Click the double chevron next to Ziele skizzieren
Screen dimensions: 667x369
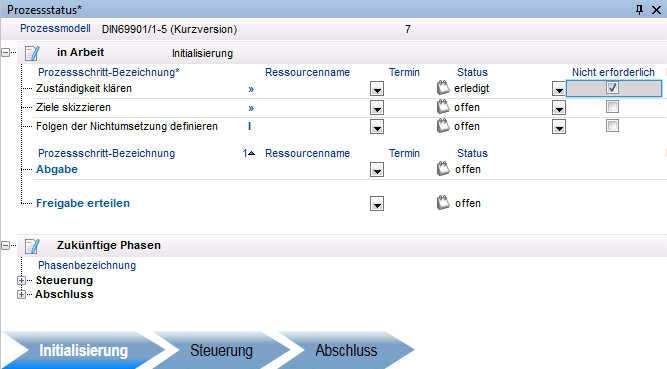tap(251, 108)
